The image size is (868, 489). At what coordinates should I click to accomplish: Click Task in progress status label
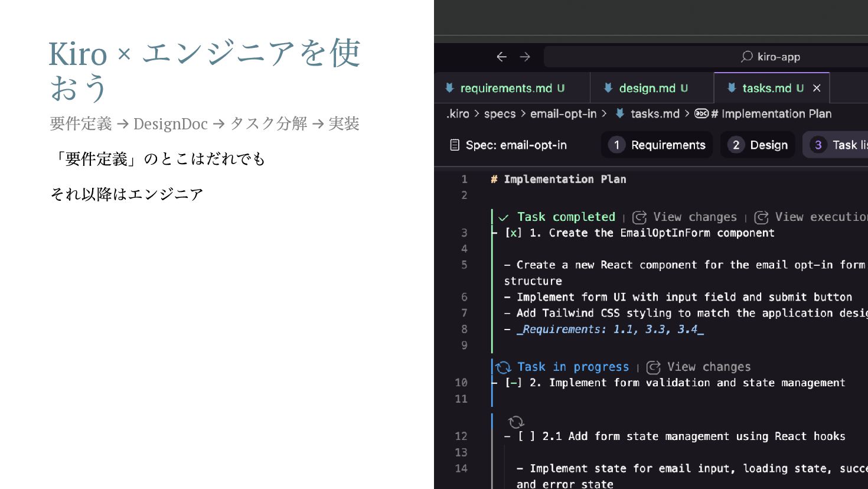tap(573, 367)
